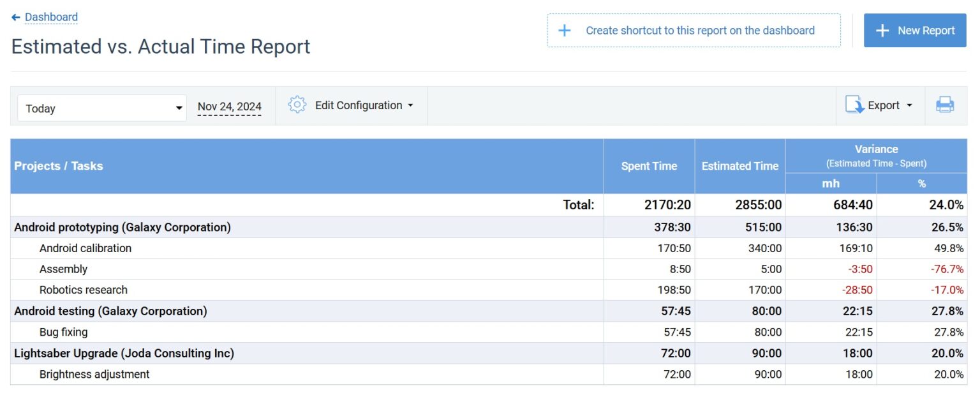This screenshot has height=404, width=980.
Task: Open the print report icon
Action: (x=944, y=104)
